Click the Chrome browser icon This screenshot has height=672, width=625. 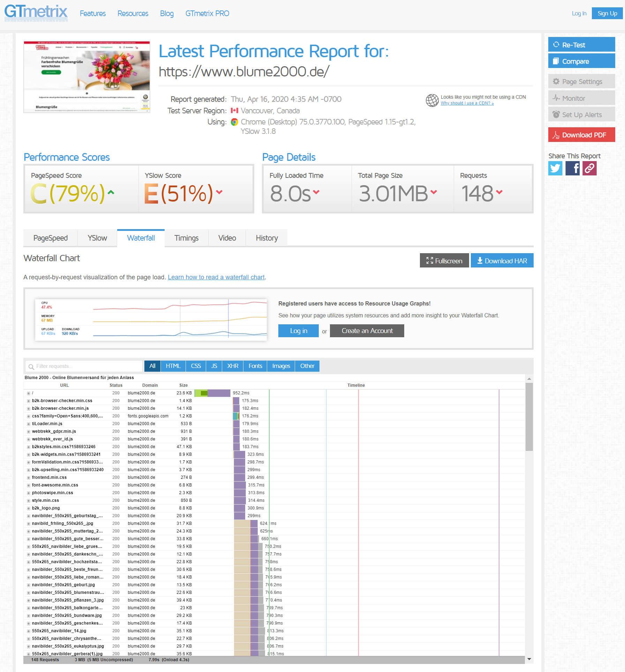pyautogui.click(x=234, y=122)
